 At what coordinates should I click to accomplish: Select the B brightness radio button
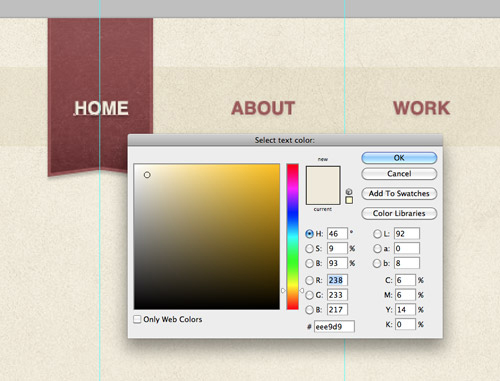pyautogui.click(x=309, y=263)
